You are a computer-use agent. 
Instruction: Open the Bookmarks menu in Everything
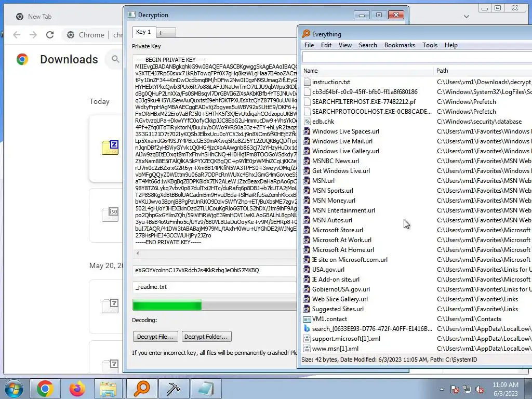coord(400,45)
